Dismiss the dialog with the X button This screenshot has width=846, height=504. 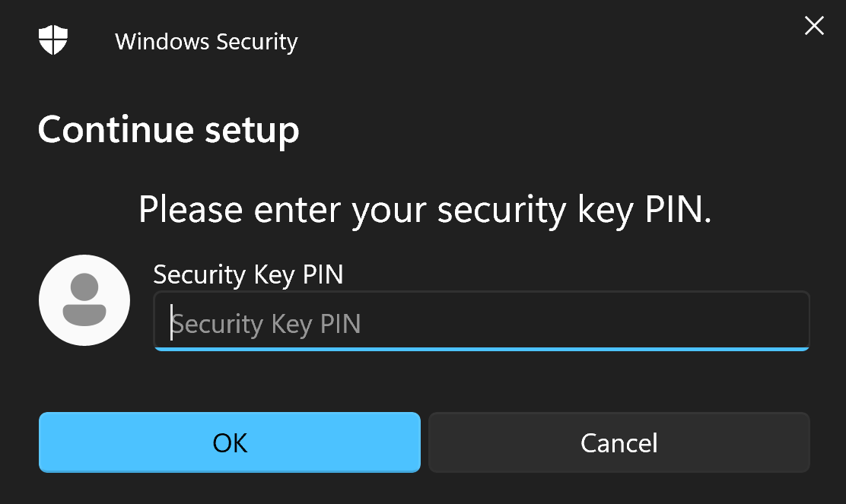point(814,25)
